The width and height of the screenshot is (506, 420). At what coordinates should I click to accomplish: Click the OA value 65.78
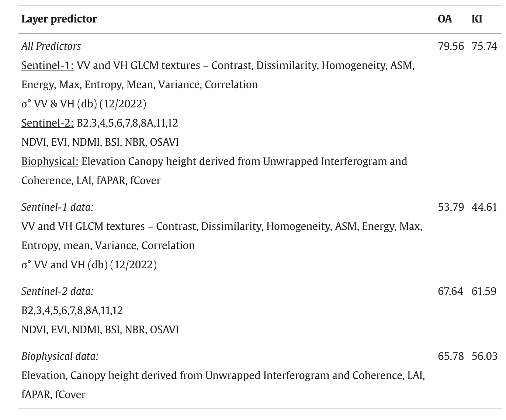pos(451,356)
